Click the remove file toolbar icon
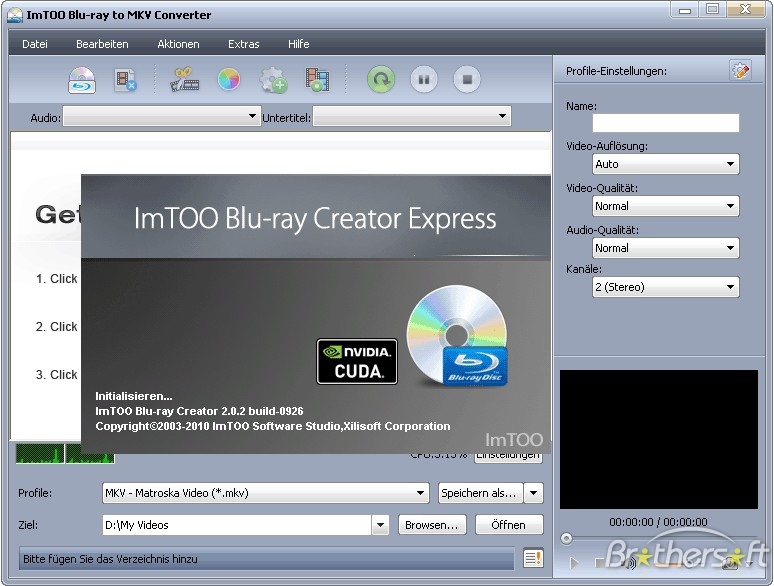Viewport: 774px width, 586px height. (x=125, y=80)
